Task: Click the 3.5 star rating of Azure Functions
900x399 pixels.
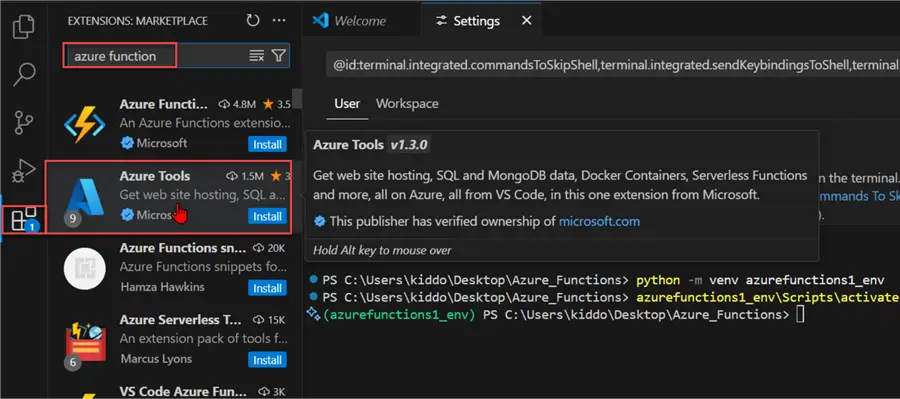Action: pos(277,104)
